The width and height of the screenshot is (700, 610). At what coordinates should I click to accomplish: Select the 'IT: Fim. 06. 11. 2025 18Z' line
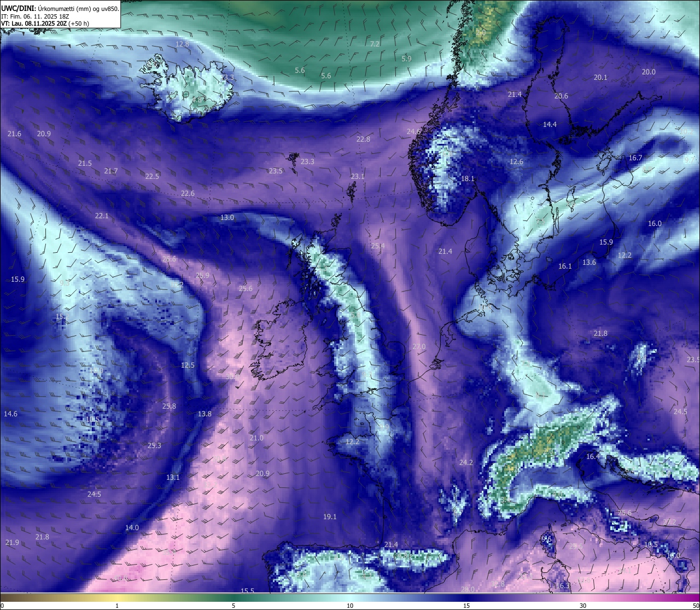(x=36, y=16)
